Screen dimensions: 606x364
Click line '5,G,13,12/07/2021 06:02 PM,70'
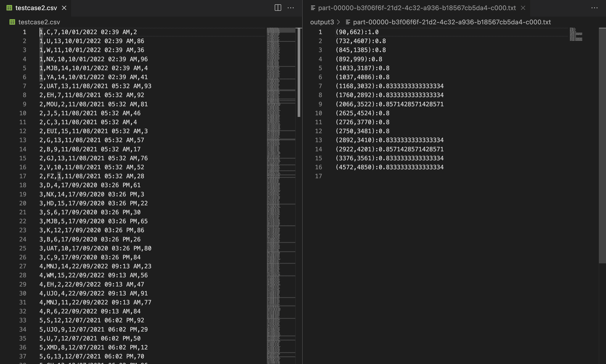[x=92, y=356]
